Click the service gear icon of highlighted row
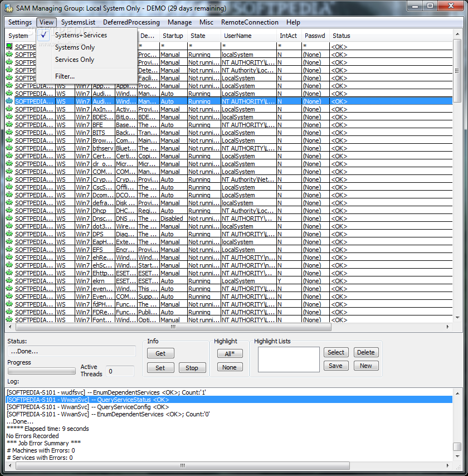This screenshot has height=476, width=468. pyautogui.click(x=9, y=101)
